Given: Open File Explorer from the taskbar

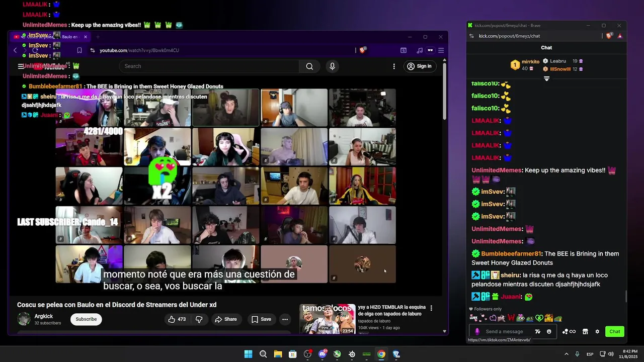Looking at the screenshot, I should click(278, 354).
